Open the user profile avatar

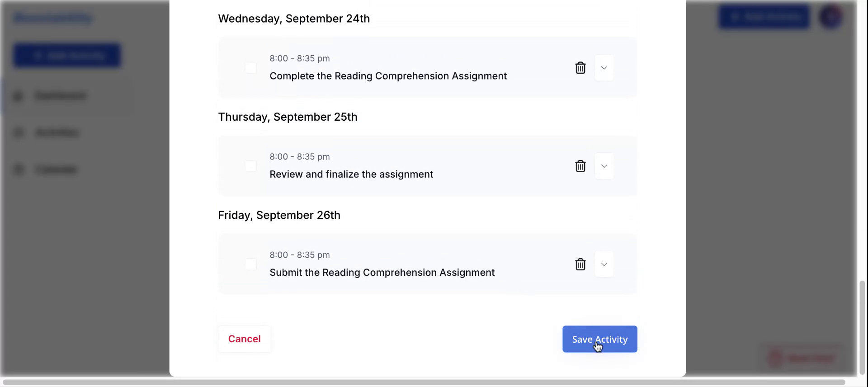click(x=830, y=17)
